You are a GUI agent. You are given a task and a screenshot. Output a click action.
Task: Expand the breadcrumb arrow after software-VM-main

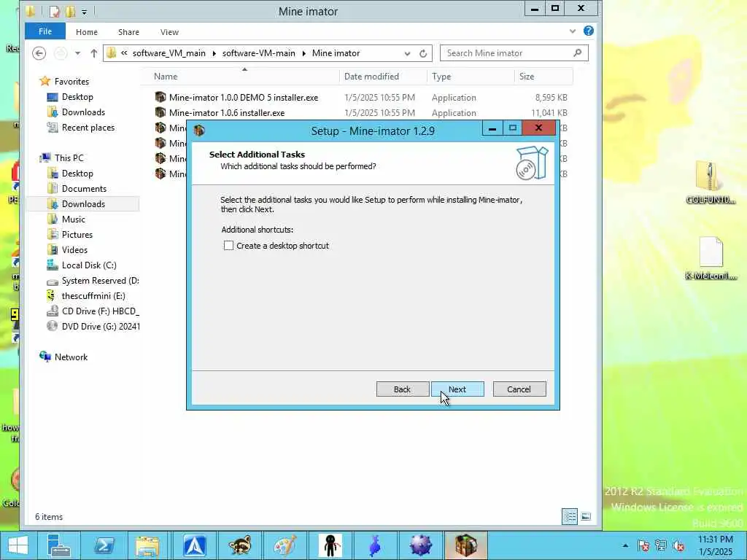(x=304, y=53)
